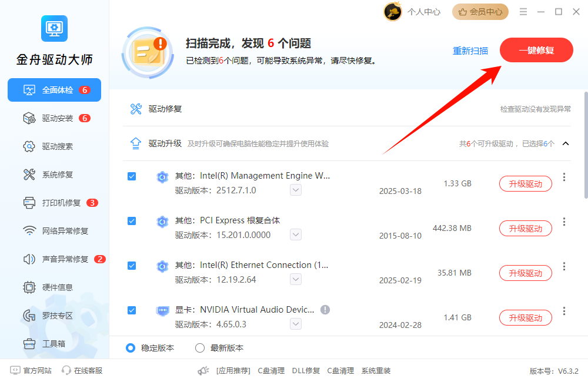Open the 官方网站 link

[31, 370]
